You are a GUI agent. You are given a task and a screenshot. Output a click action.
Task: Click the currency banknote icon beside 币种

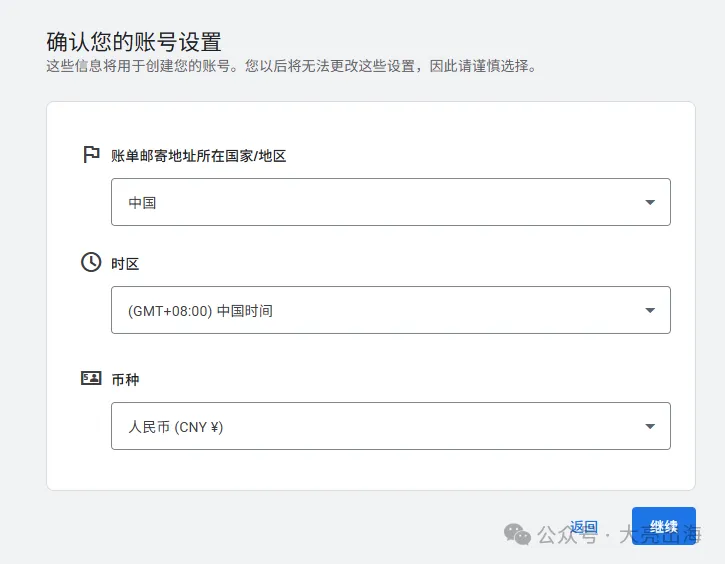tap(91, 379)
